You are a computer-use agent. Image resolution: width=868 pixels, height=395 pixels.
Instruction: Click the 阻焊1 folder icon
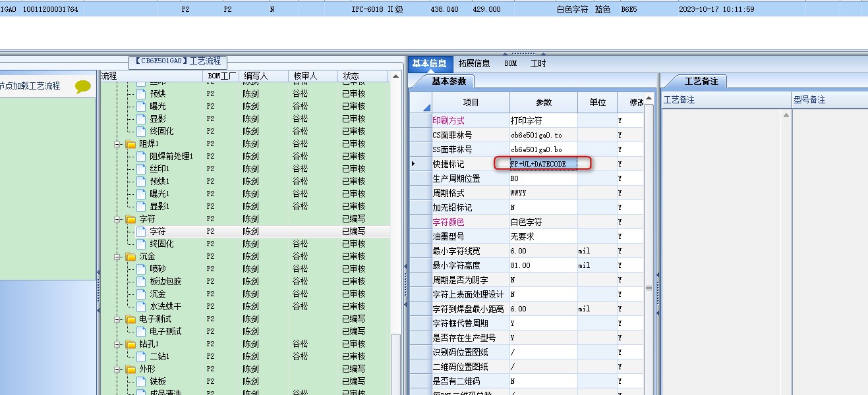click(x=130, y=144)
